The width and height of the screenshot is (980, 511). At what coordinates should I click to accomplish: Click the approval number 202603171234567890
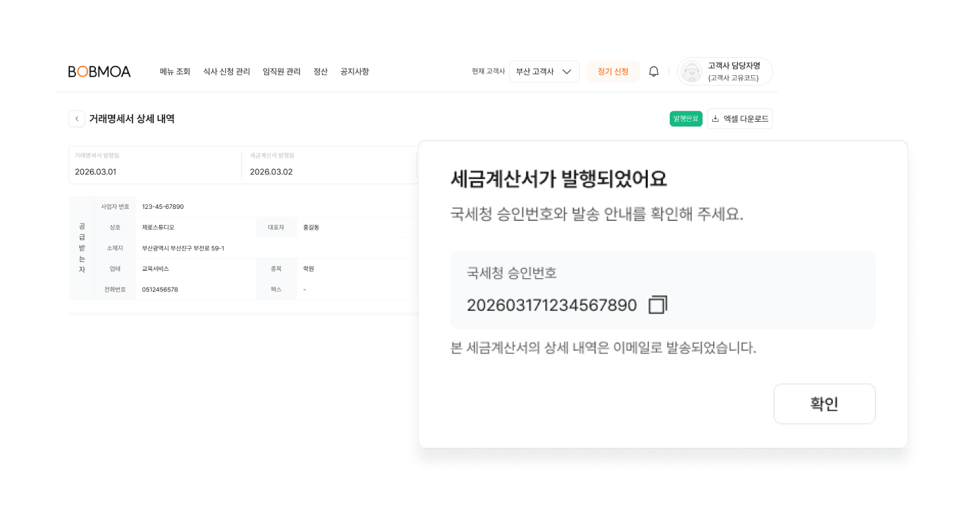[x=552, y=305]
